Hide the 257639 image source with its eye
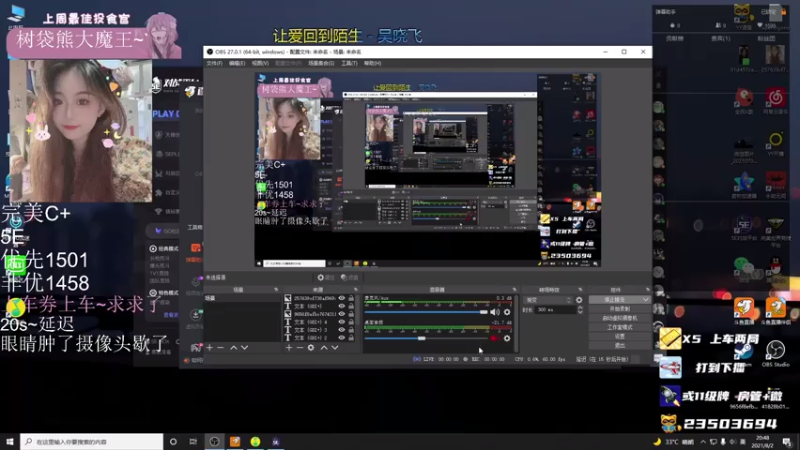The image size is (800, 450). (x=341, y=298)
